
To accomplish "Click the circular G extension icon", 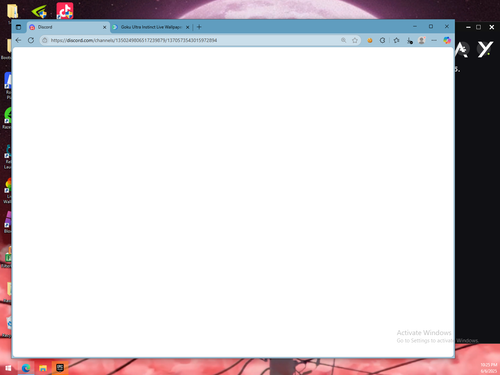I will (x=382, y=40).
